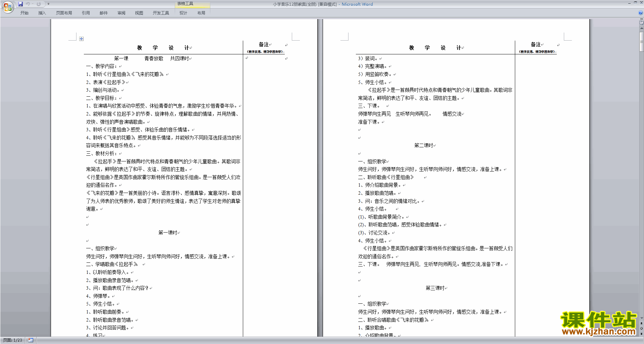Click the line 三、教材分析：
This screenshot has height=344, width=644.
point(102,153)
